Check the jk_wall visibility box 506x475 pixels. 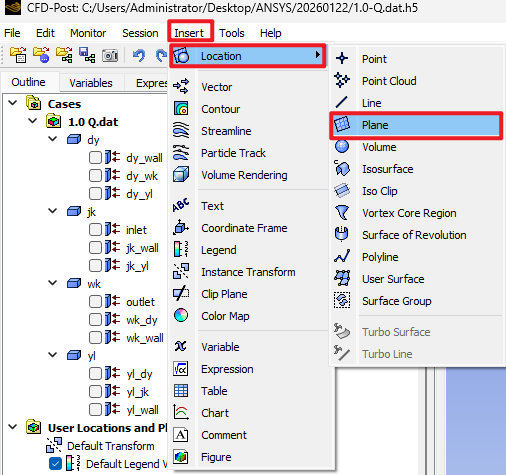(x=95, y=248)
